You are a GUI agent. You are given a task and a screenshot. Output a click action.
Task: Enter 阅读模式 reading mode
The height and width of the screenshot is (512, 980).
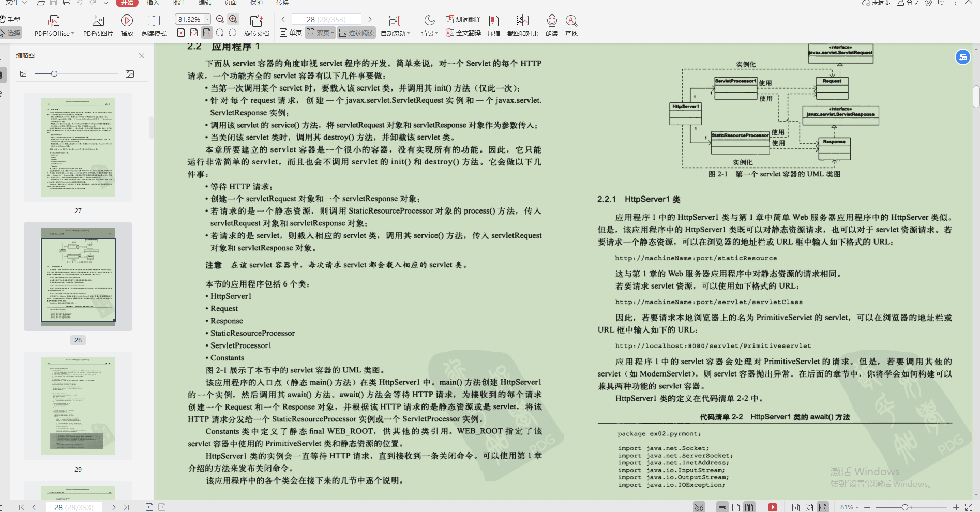(154, 26)
